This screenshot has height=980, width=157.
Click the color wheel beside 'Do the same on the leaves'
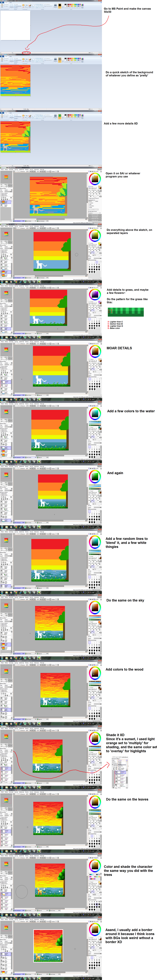click(95, 802)
